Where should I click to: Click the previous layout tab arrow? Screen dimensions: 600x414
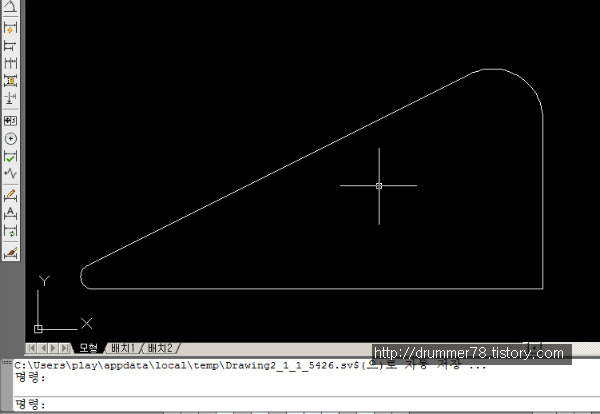[43, 348]
